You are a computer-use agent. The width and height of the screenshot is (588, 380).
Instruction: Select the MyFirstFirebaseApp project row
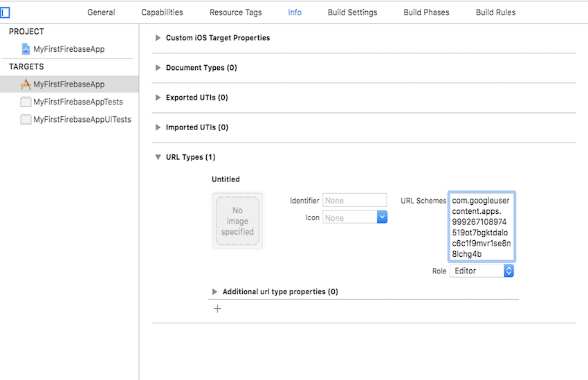coord(69,48)
